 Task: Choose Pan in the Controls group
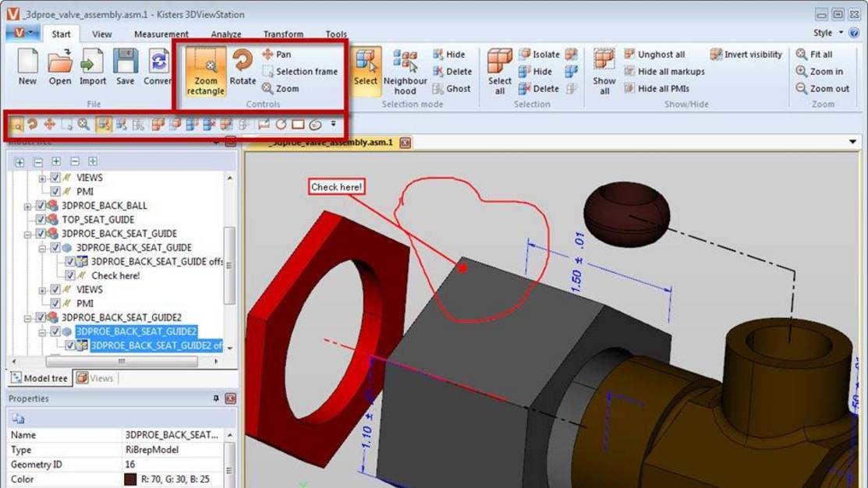coord(276,55)
